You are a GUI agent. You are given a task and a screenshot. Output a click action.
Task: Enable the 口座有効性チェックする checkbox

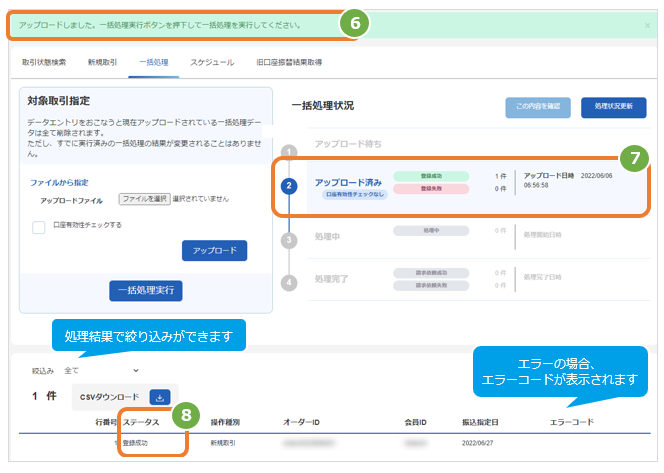pos(39,227)
